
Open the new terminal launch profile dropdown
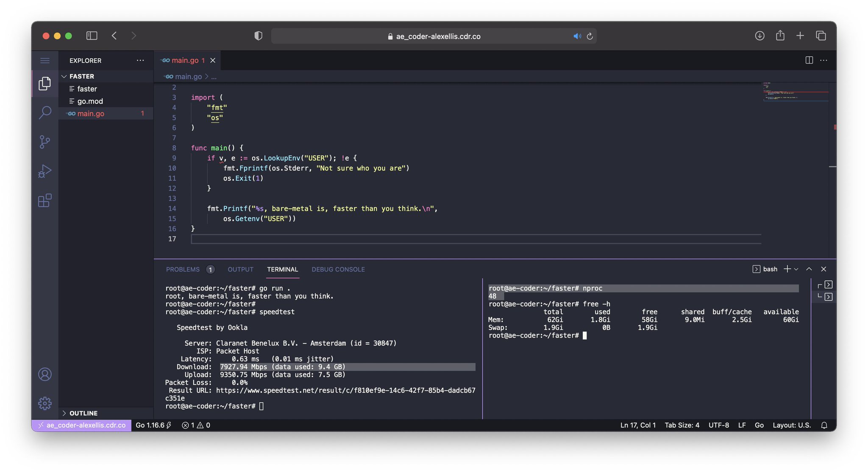coord(796,269)
